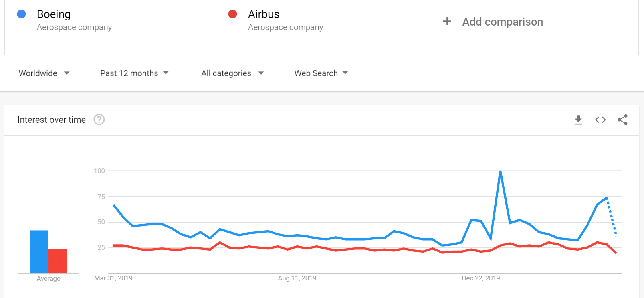The image size is (644, 298).
Task: Open the embed code for the chart
Action: tap(600, 120)
